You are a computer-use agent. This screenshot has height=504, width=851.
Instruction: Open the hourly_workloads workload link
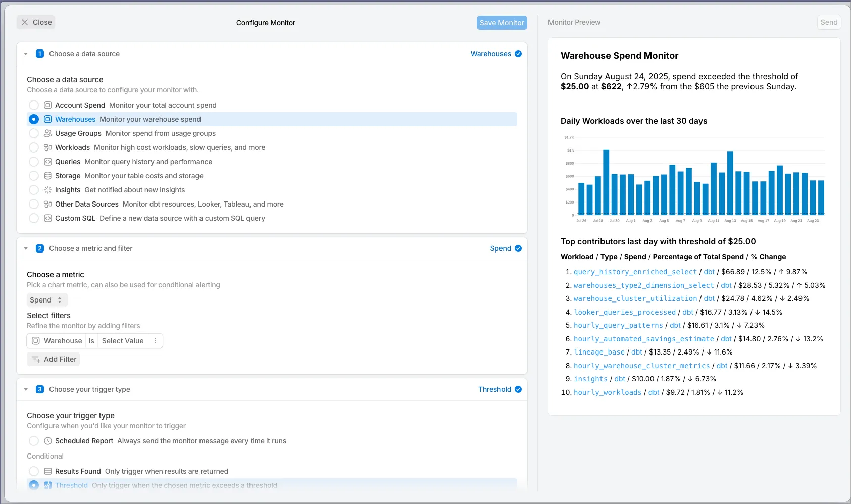tap(608, 392)
